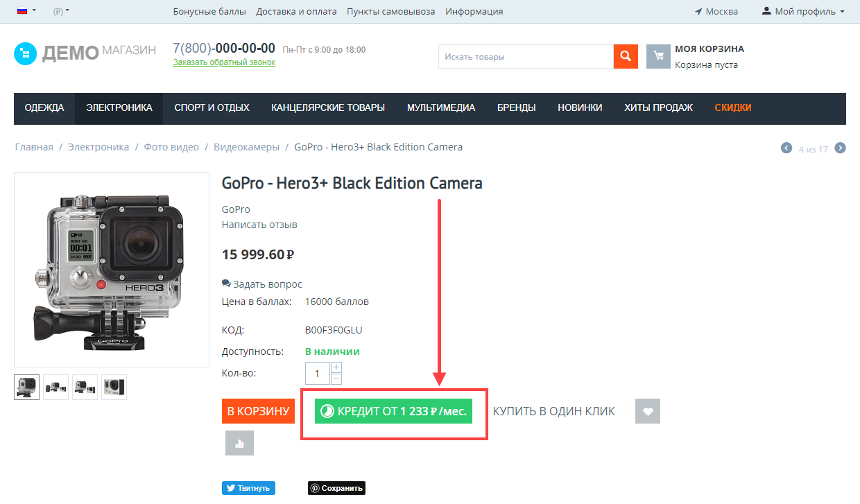Click В КОРЗИНУ button
This screenshot has width=860, height=504.
[x=258, y=411]
